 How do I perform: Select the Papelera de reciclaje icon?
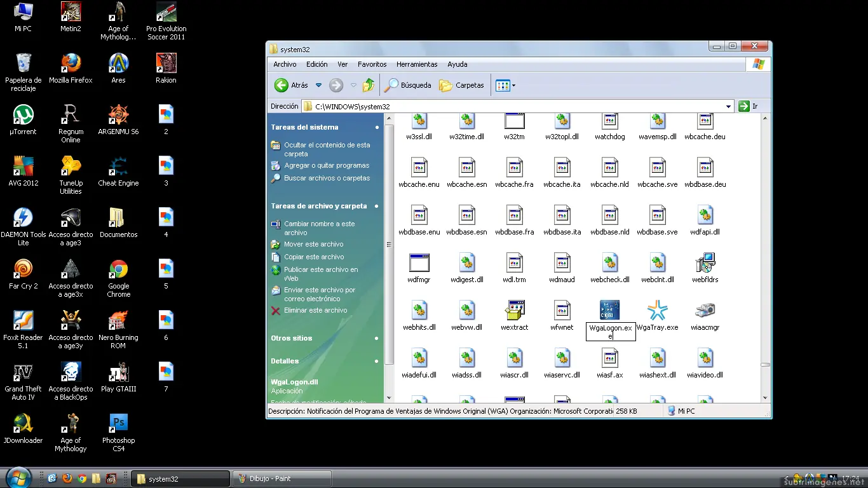tap(23, 72)
